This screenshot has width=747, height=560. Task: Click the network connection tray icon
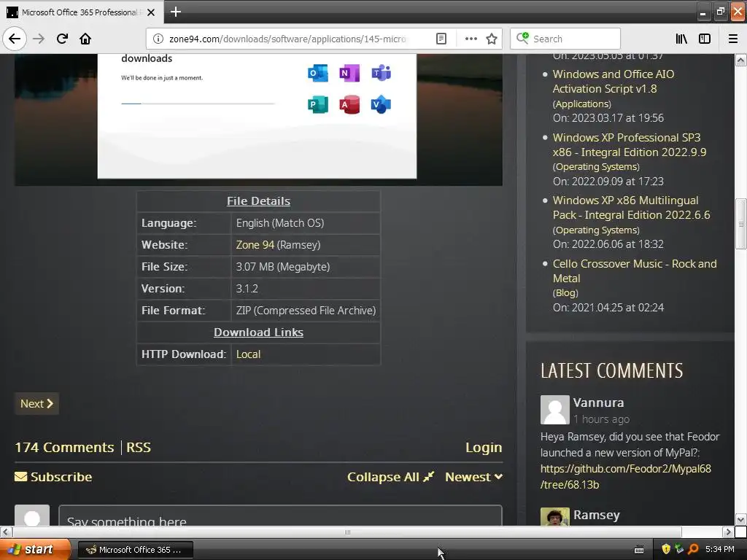pyautogui.click(x=679, y=549)
